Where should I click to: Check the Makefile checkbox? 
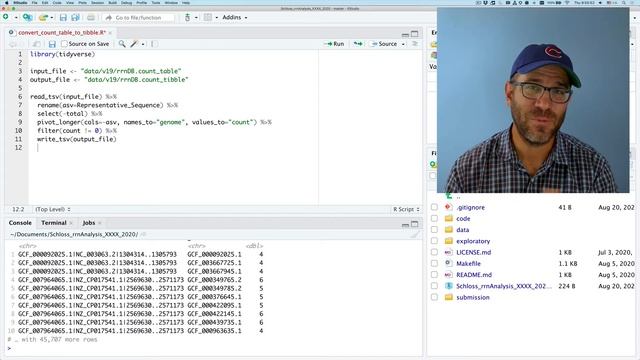[434, 264]
